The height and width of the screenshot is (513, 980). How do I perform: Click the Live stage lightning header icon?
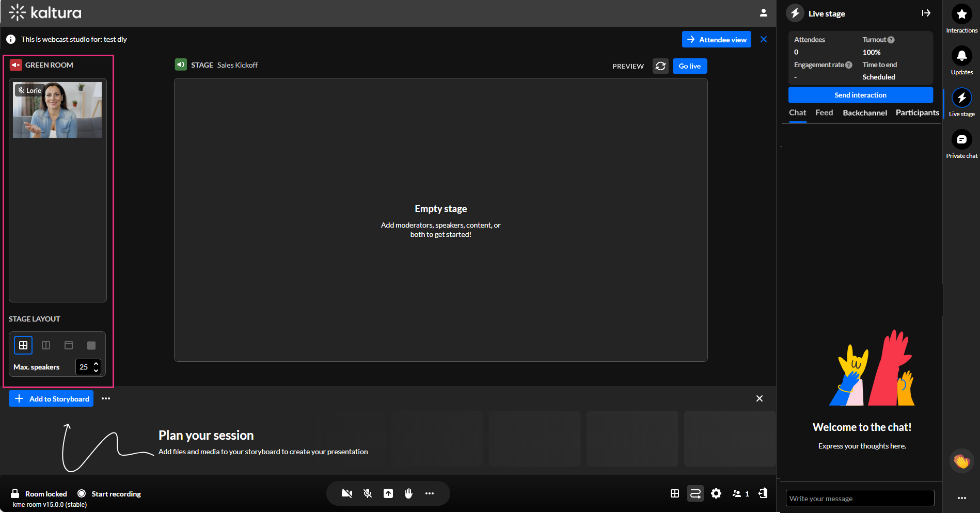pyautogui.click(x=796, y=13)
